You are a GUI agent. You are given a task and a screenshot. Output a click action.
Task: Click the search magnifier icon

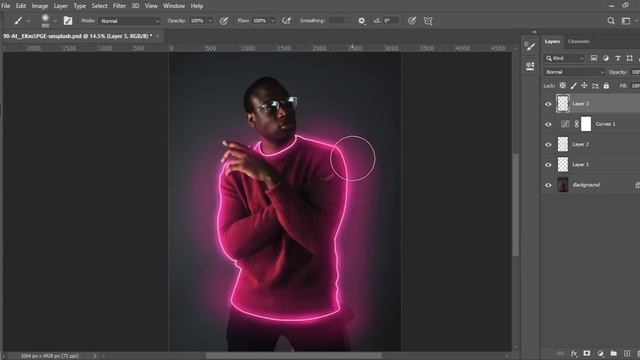[x=611, y=21]
